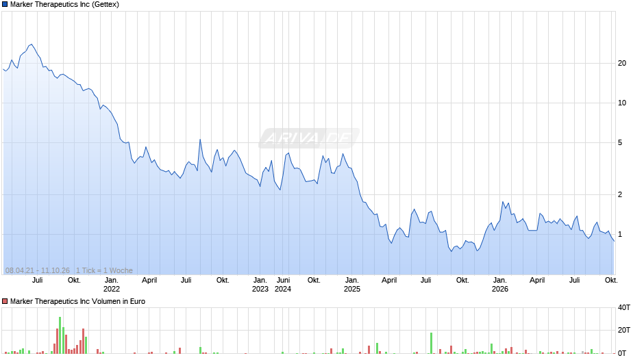Select the chart title Marker Therapeutics Inc (Gettex)
The image size is (644, 360).
point(64,5)
